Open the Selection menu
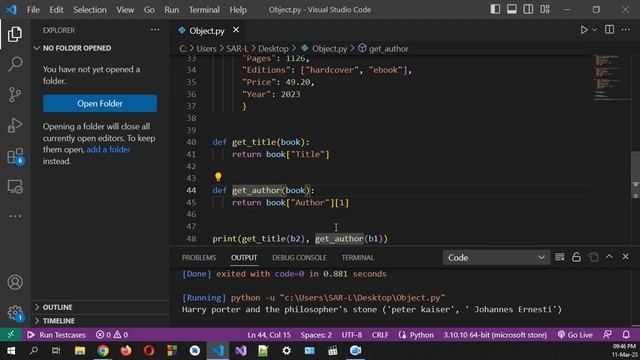The width and height of the screenshot is (640, 360). pyautogui.click(x=90, y=9)
